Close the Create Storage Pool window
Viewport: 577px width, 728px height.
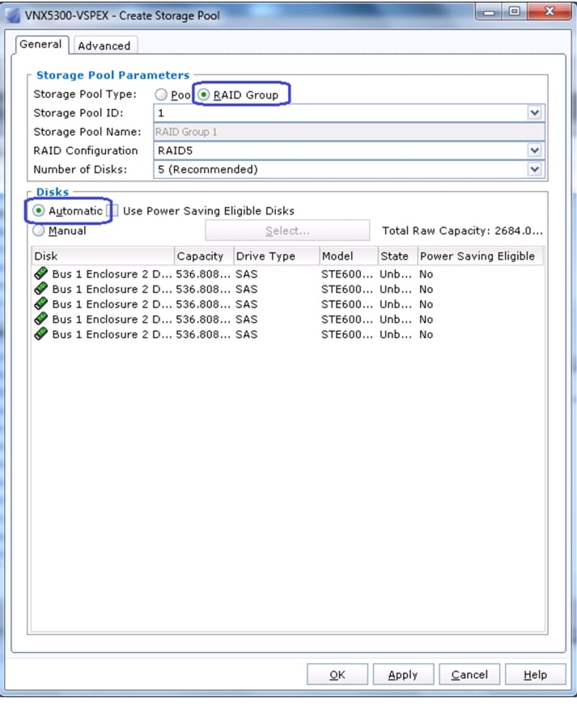pos(549,11)
